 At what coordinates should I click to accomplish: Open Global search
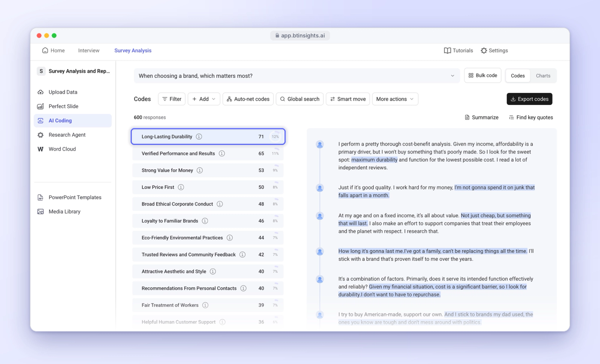point(300,99)
